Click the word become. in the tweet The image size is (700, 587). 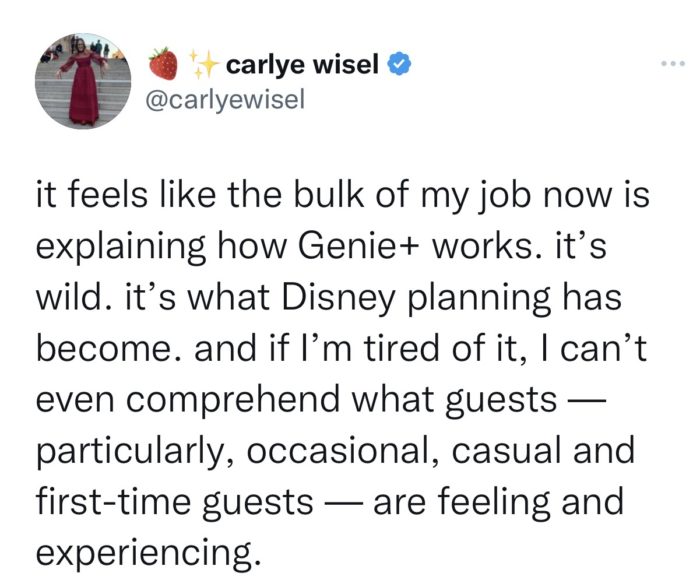(110, 349)
